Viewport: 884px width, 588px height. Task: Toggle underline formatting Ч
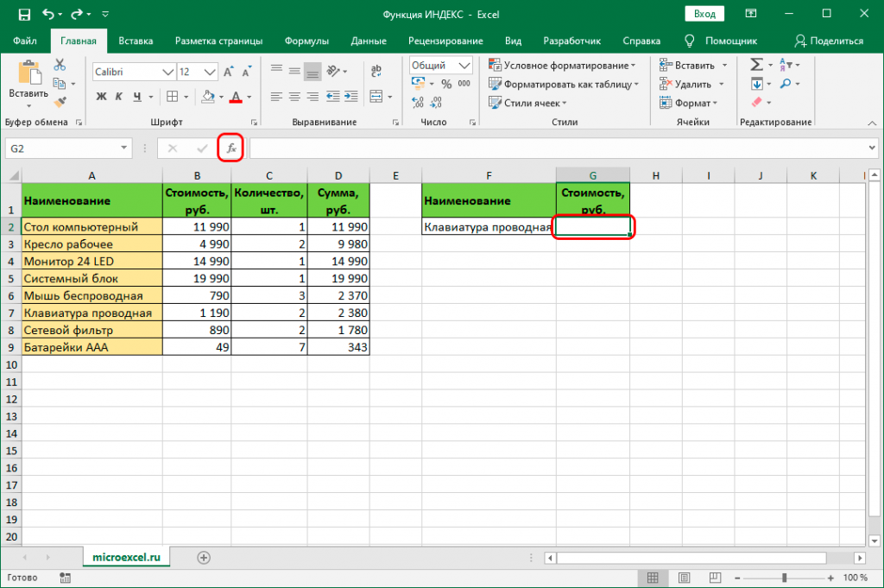click(137, 97)
